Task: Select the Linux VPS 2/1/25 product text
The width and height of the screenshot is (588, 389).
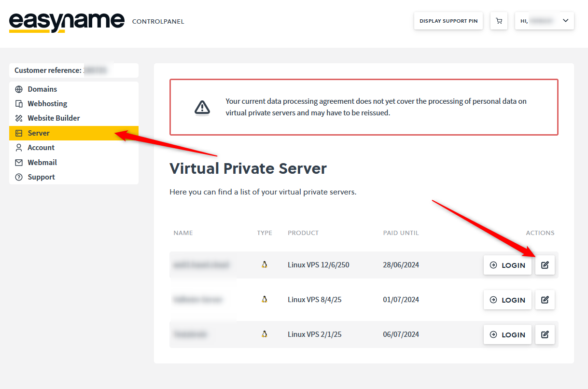Action: [315, 334]
